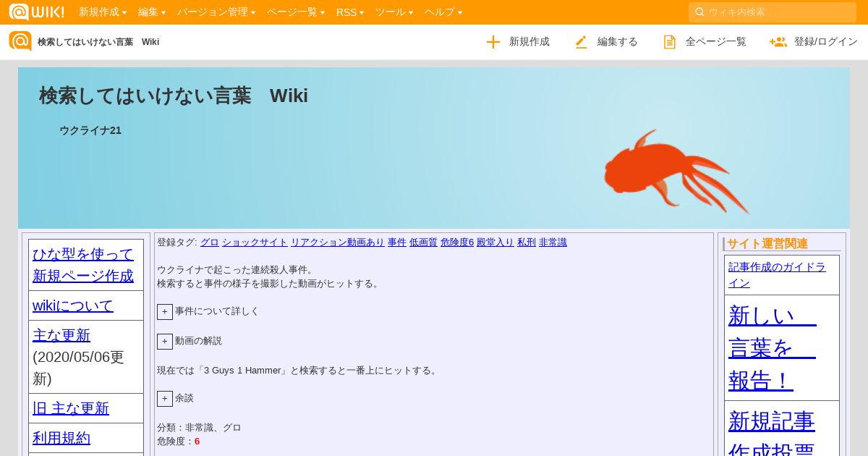Viewport: 868px width, 456px height.
Task: Open the RSS dropdown menu
Action: pyautogui.click(x=350, y=12)
